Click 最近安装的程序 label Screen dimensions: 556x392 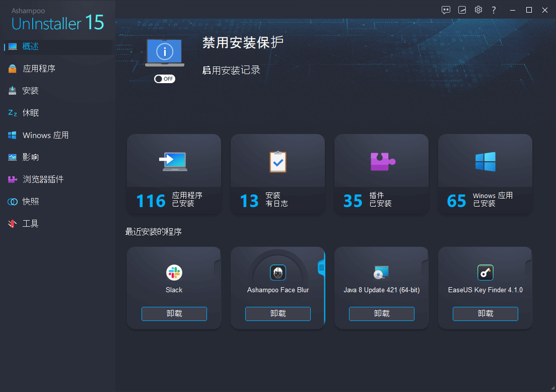(x=154, y=232)
